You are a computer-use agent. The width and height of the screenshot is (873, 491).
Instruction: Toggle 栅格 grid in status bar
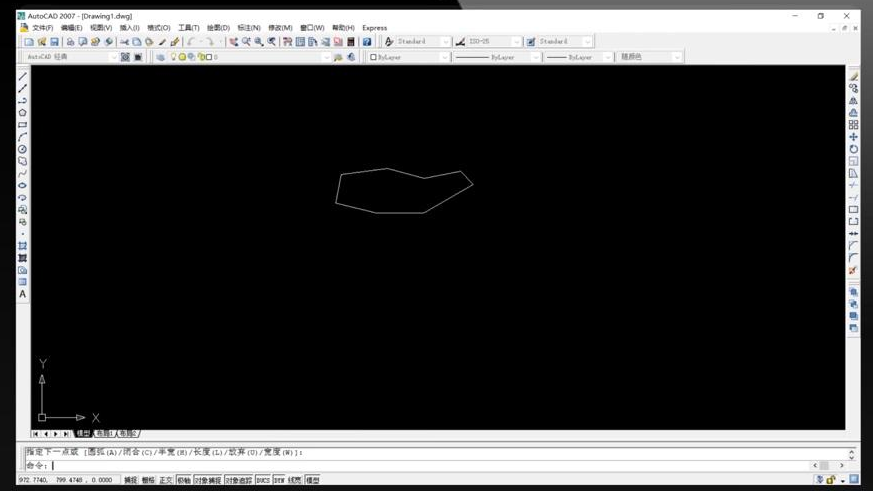tap(148, 480)
